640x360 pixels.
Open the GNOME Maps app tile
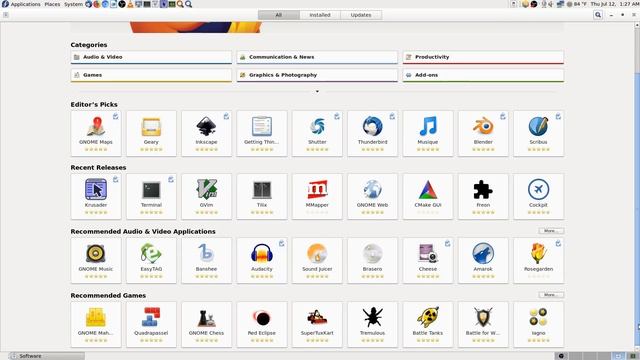click(x=96, y=133)
